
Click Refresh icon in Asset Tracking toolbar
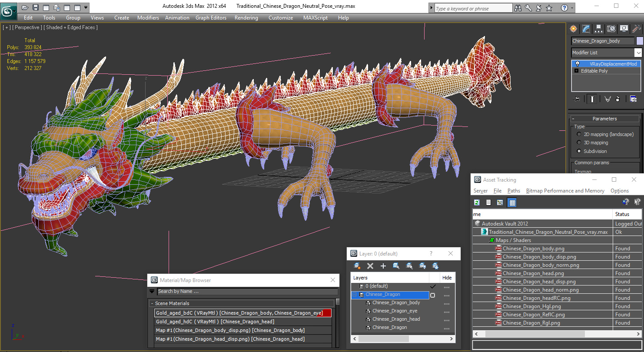(477, 203)
